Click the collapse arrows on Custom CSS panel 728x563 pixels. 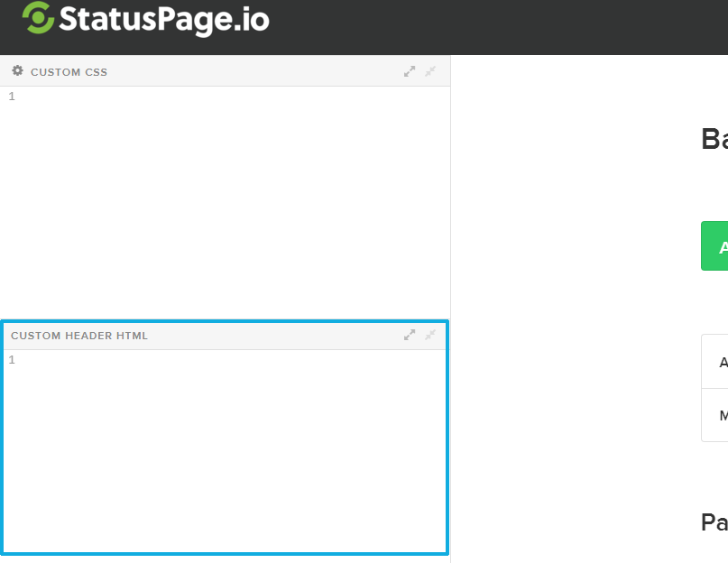(x=430, y=70)
